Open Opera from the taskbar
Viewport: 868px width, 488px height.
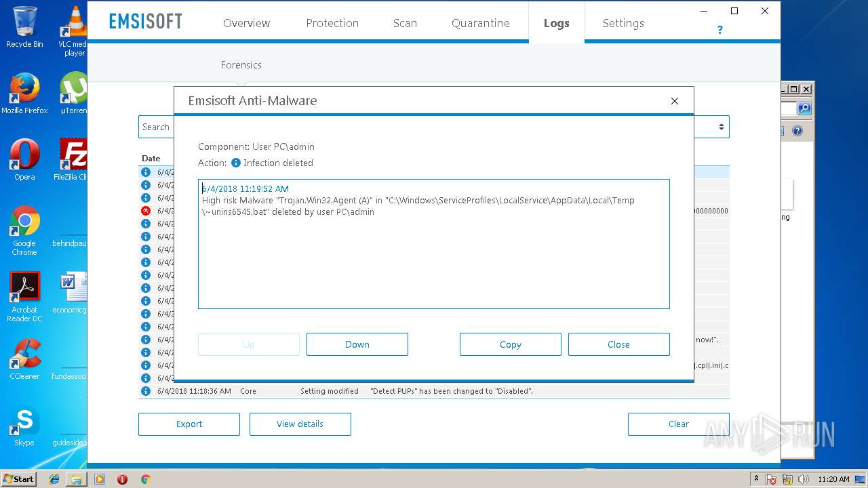(x=122, y=479)
